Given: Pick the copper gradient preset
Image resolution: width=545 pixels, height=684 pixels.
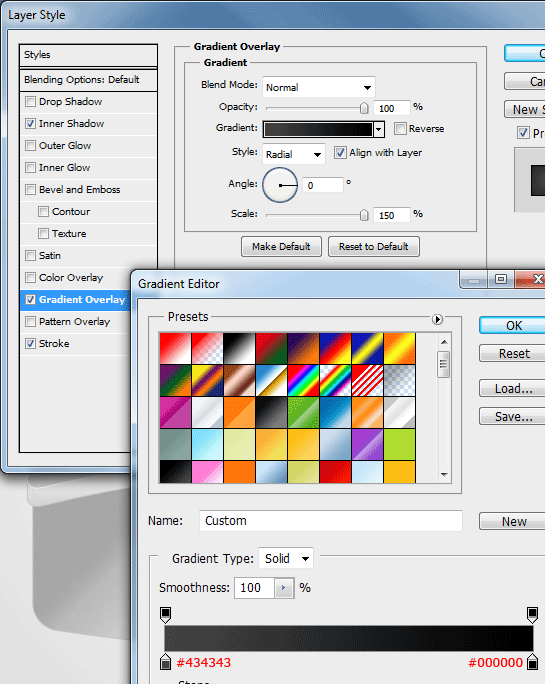Looking at the screenshot, I should coord(239,380).
